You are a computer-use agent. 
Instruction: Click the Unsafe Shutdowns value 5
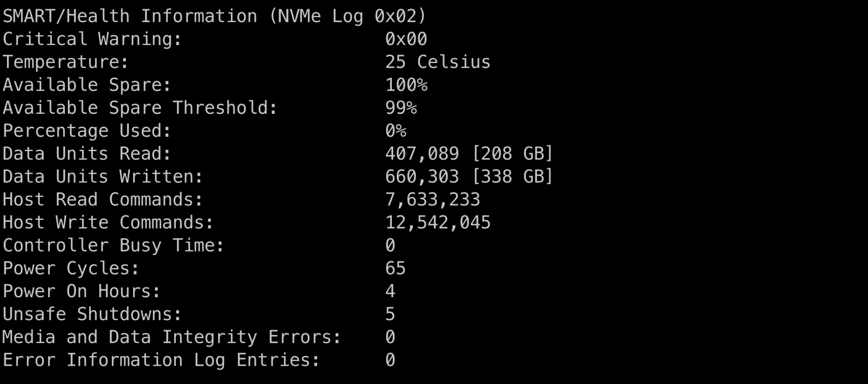click(x=390, y=314)
